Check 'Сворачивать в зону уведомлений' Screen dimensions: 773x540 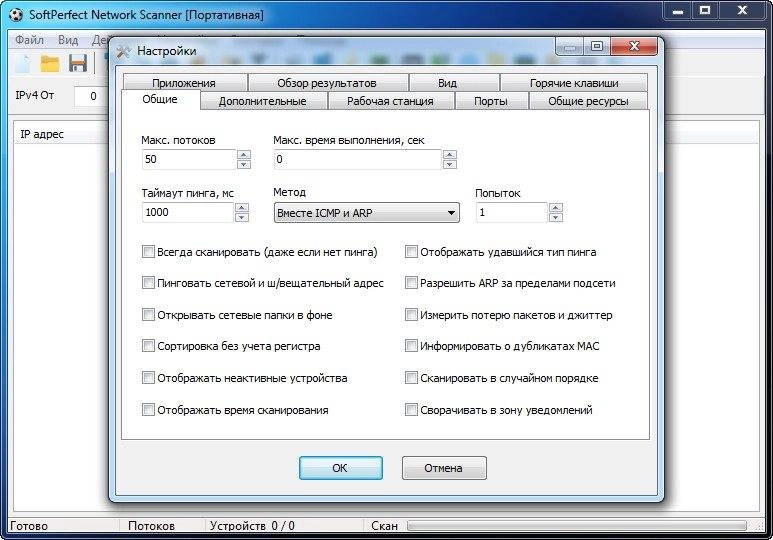[411, 410]
